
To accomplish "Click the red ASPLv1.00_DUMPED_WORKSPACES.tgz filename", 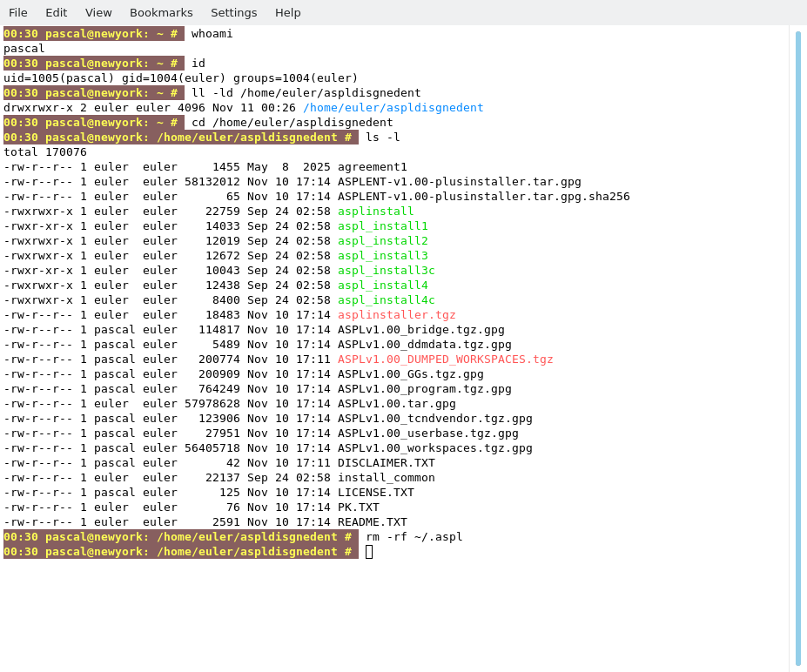I will [x=445, y=360].
